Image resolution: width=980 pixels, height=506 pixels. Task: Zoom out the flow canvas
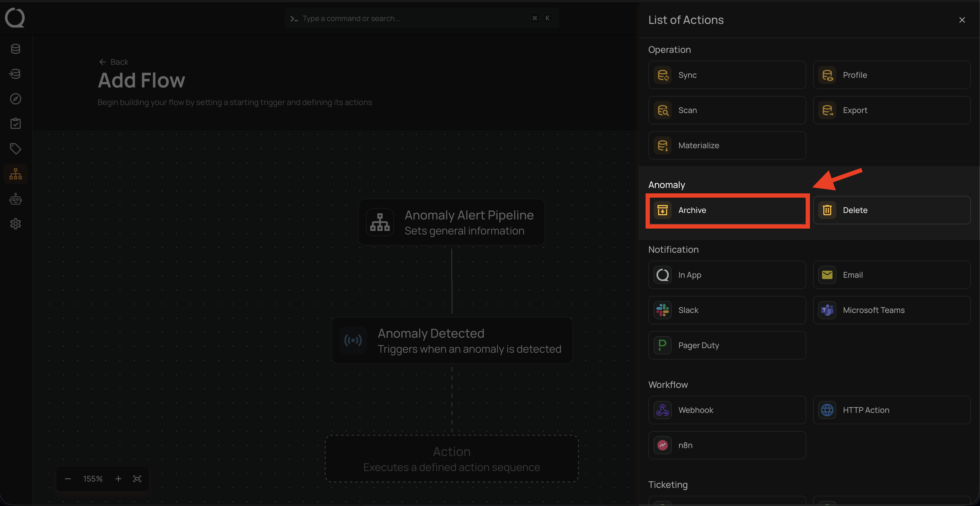[68, 479]
